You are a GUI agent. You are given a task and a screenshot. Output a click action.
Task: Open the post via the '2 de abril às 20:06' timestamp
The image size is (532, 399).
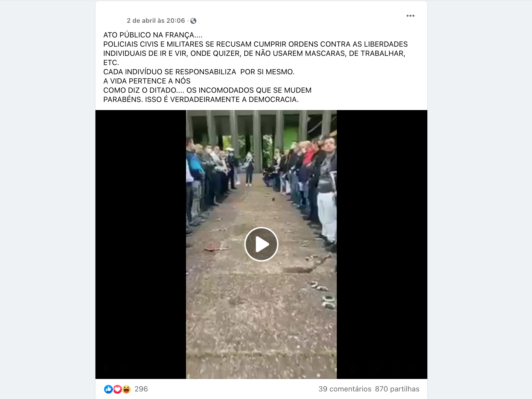click(156, 21)
